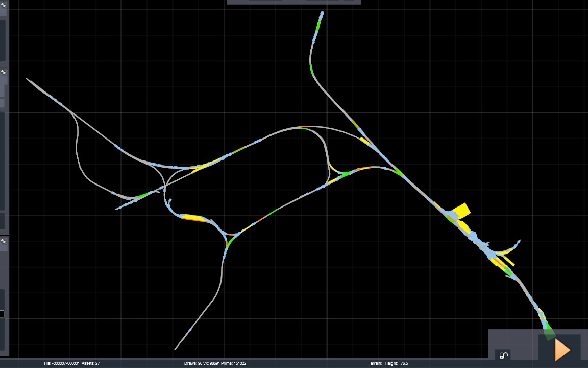Expand the top-left collapsed side panel

pos(3,40)
